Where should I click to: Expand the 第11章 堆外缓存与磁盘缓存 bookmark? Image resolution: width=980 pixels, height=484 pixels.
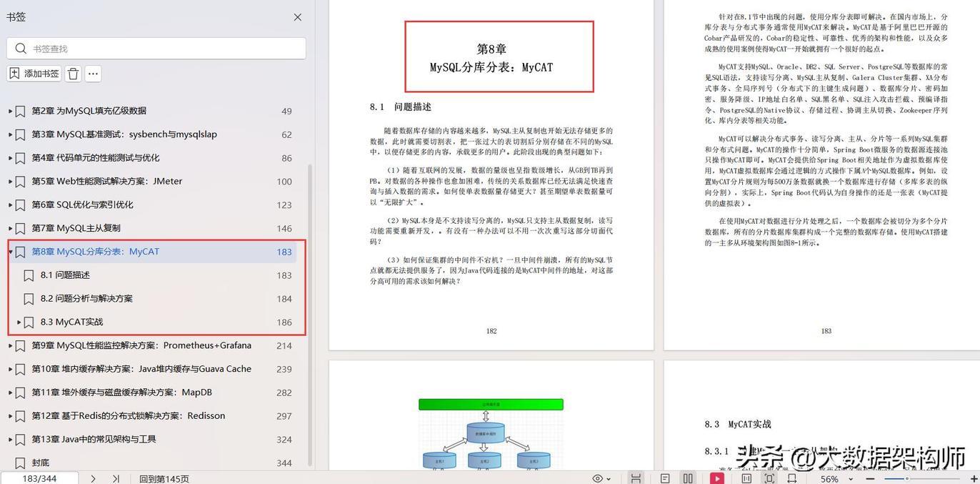click(10, 392)
